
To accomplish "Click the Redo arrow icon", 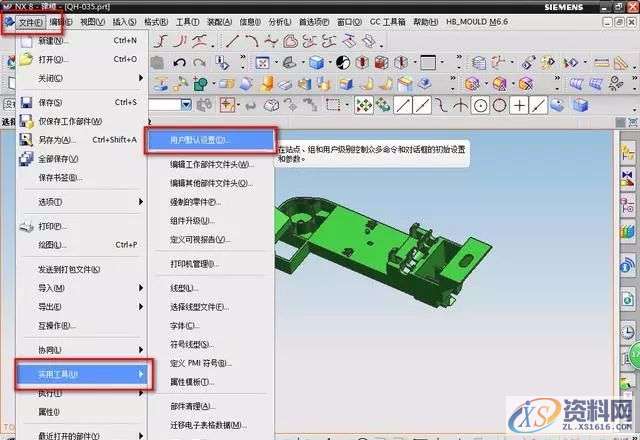I will (200, 63).
